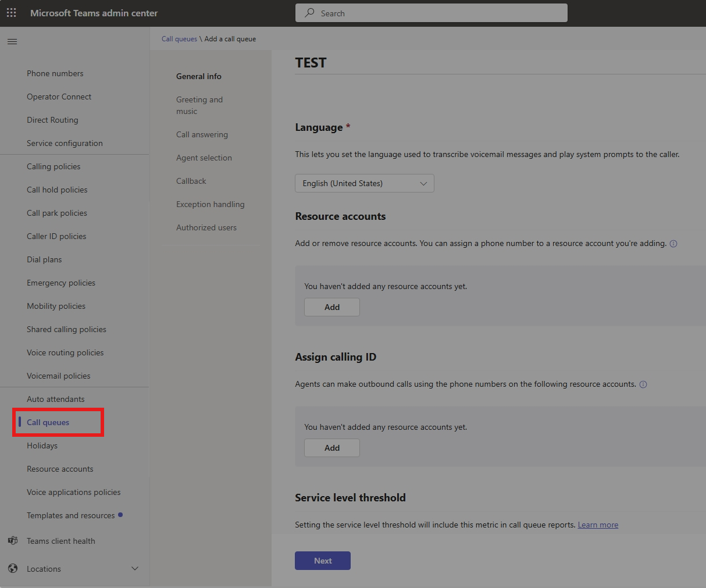This screenshot has width=706, height=588.
Task: Go to the Agent selection step
Action: point(204,158)
